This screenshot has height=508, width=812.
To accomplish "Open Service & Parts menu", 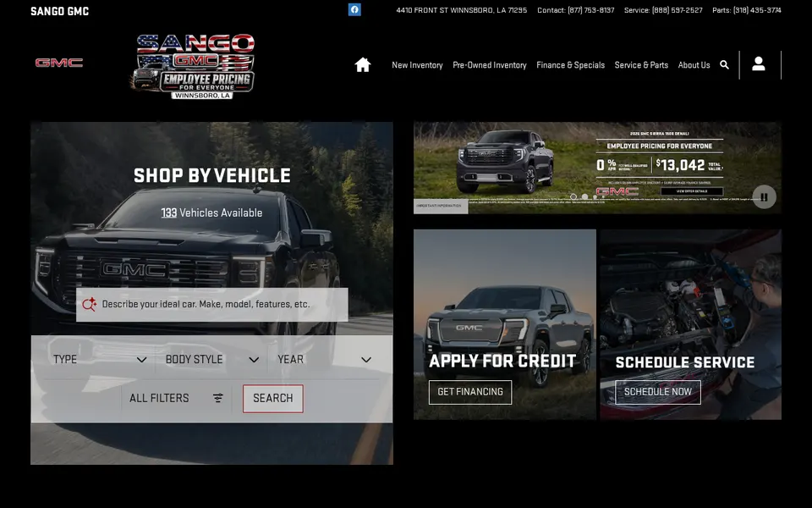I will 641,65.
